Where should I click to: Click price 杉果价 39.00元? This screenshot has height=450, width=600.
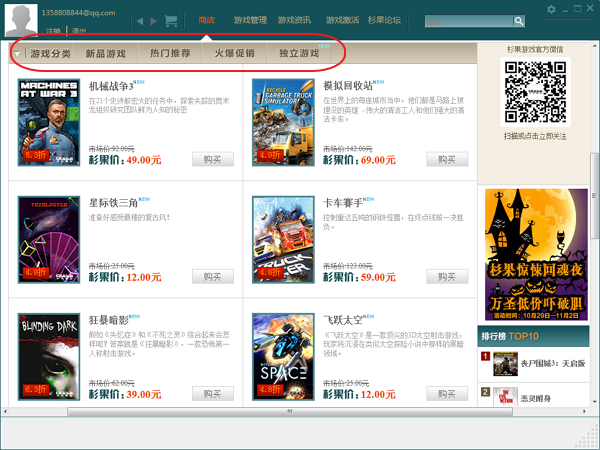click(x=125, y=394)
